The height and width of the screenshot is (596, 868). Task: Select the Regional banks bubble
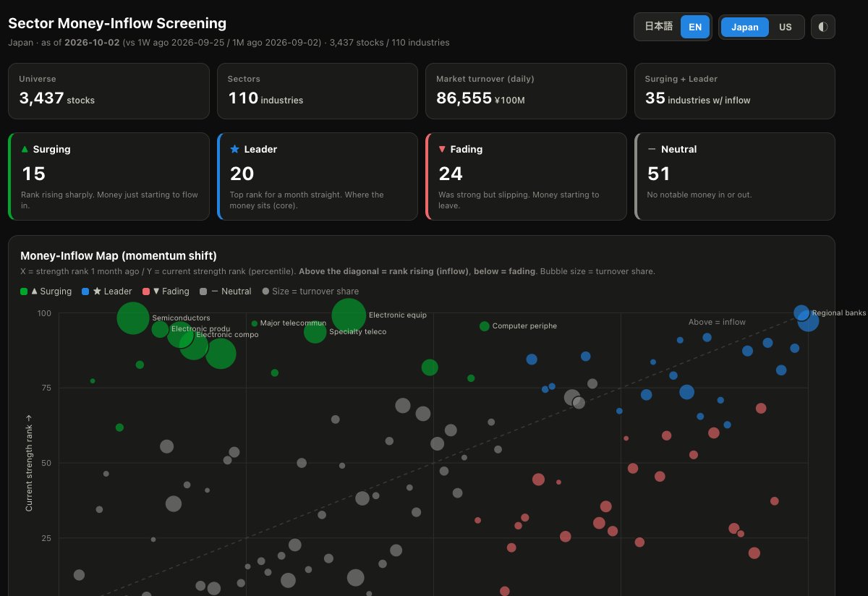point(801,313)
